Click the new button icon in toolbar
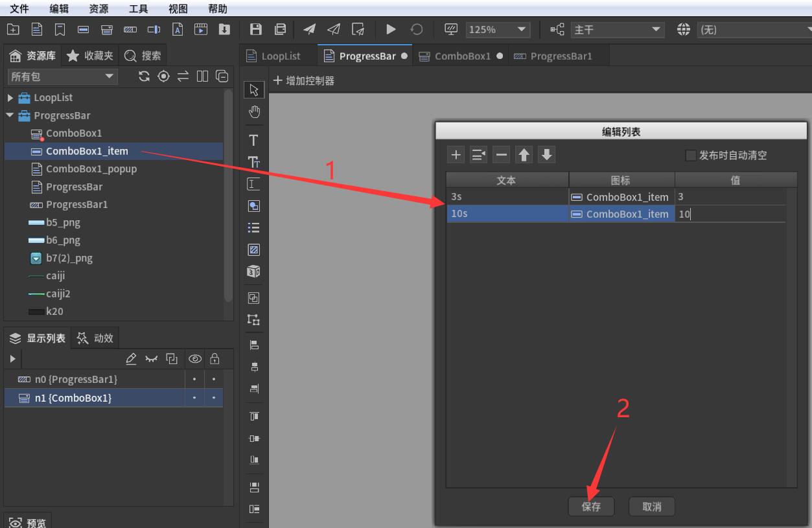Screen dimensions: 812x528 [84, 29]
